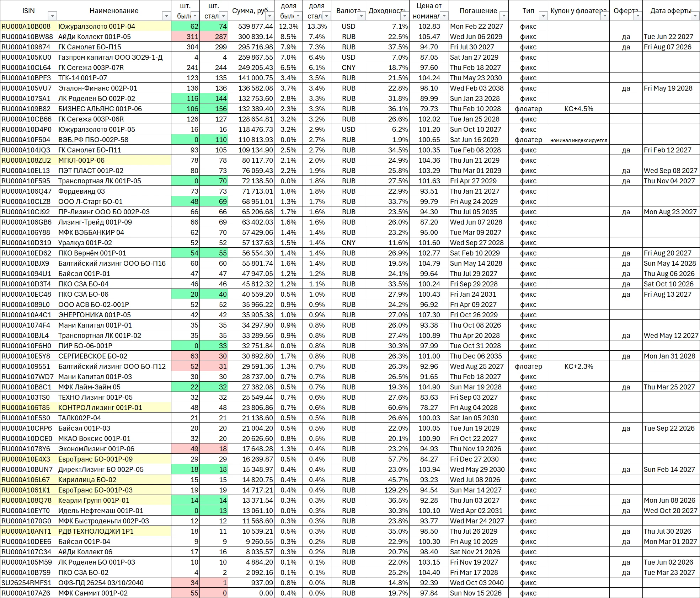Select the 'КОНТРОЛ лизинг 001Р-01' name cell

pyautogui.click(x=114, y=408)
